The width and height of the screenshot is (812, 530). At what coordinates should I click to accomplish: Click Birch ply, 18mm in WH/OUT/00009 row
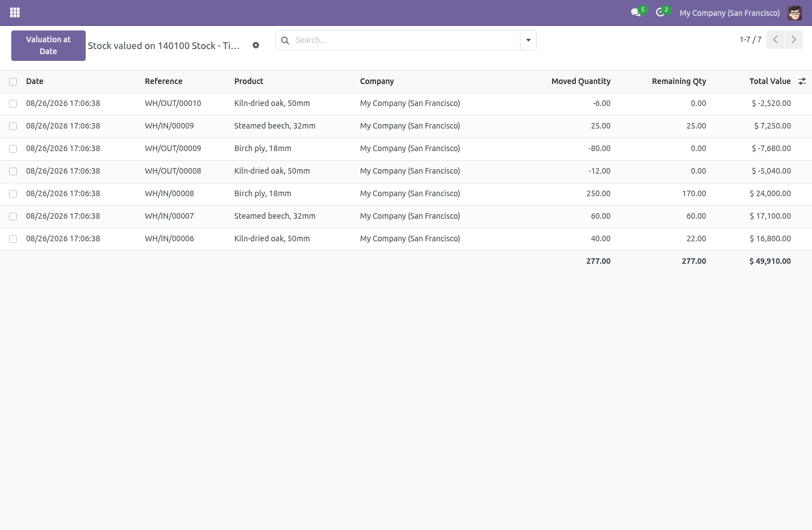pos(263,148)
